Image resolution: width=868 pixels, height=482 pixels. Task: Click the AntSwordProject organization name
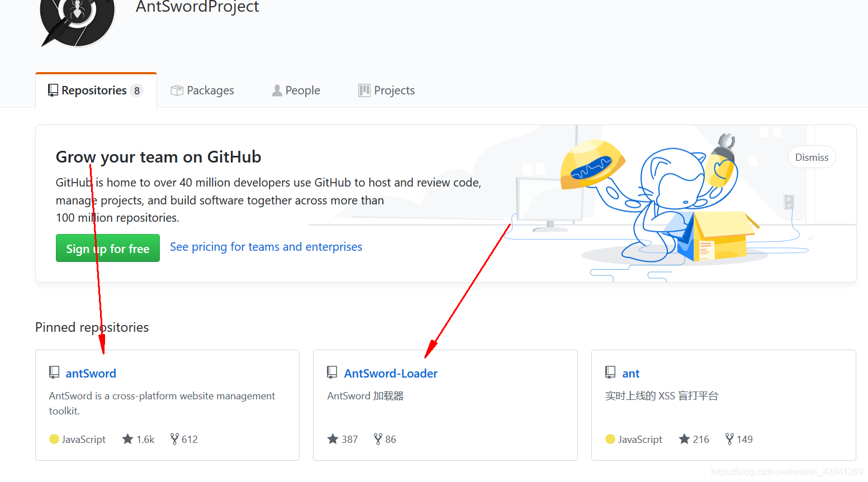pyautogui.click(x=197, y=7)
